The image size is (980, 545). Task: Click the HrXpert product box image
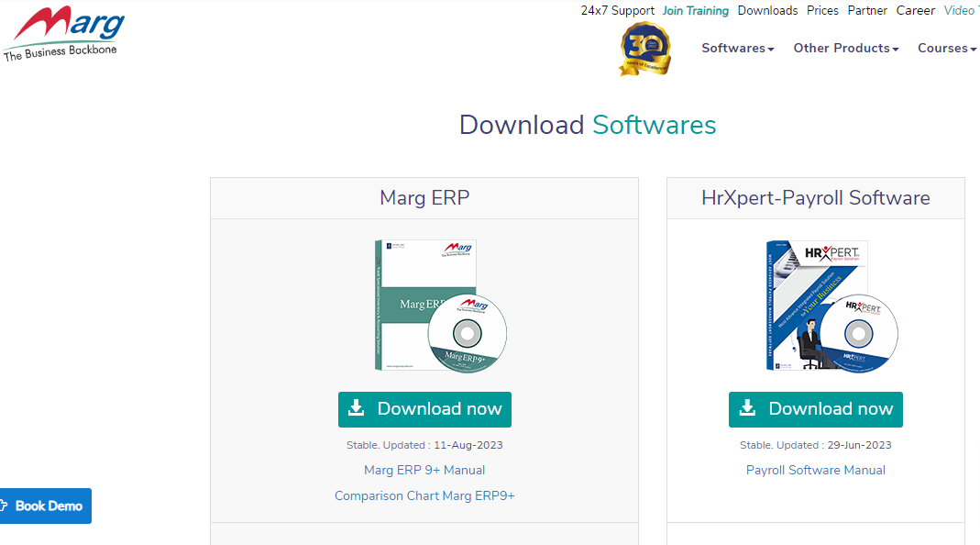click(831, 306)
